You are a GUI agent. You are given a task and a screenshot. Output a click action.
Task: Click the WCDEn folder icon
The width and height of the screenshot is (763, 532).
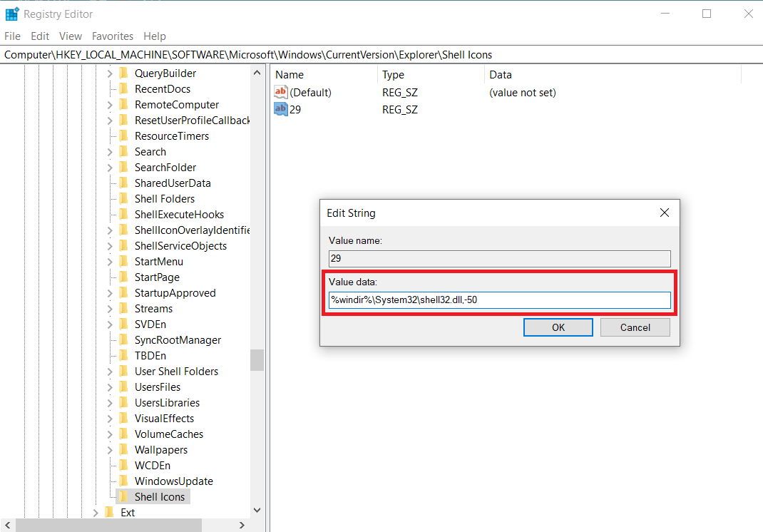coord(123,465)
